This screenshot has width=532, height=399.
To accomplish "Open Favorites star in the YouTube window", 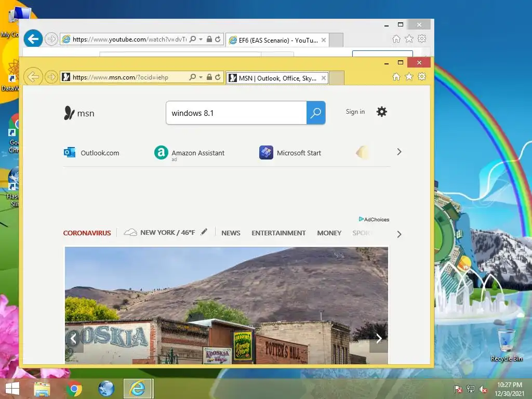I will (409, 38).
